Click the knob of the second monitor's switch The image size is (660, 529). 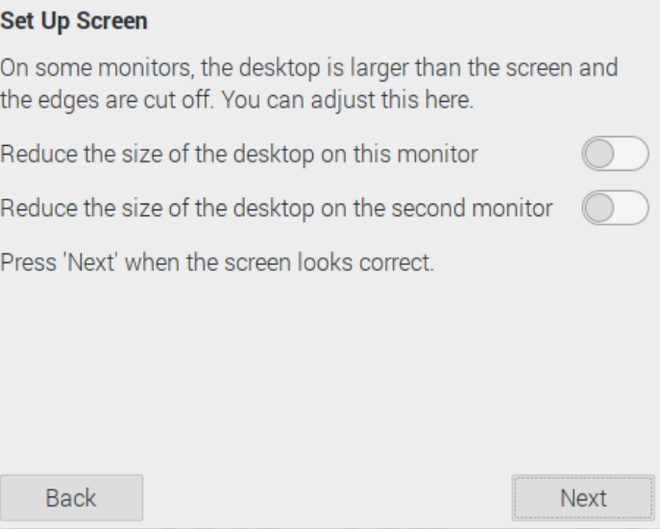600,209
